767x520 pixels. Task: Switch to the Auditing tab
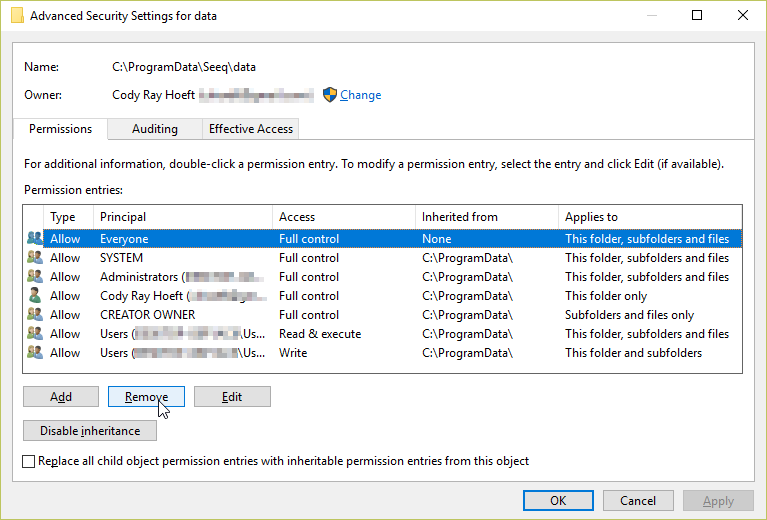[x=154, y=129]
